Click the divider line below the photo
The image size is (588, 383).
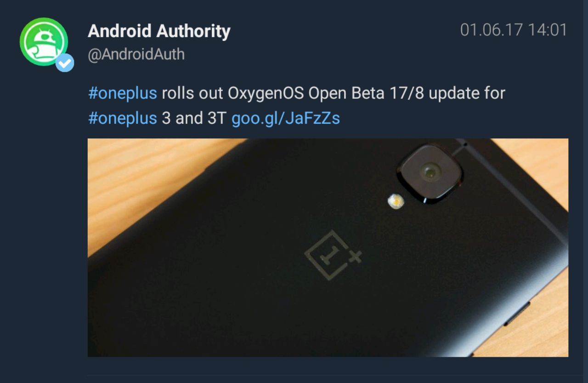(x=328, y=375)
